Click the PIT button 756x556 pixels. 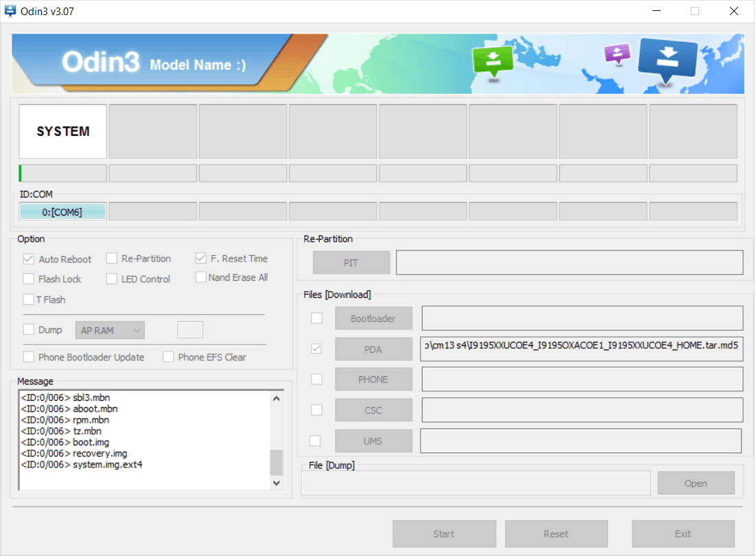click(351, 263)
